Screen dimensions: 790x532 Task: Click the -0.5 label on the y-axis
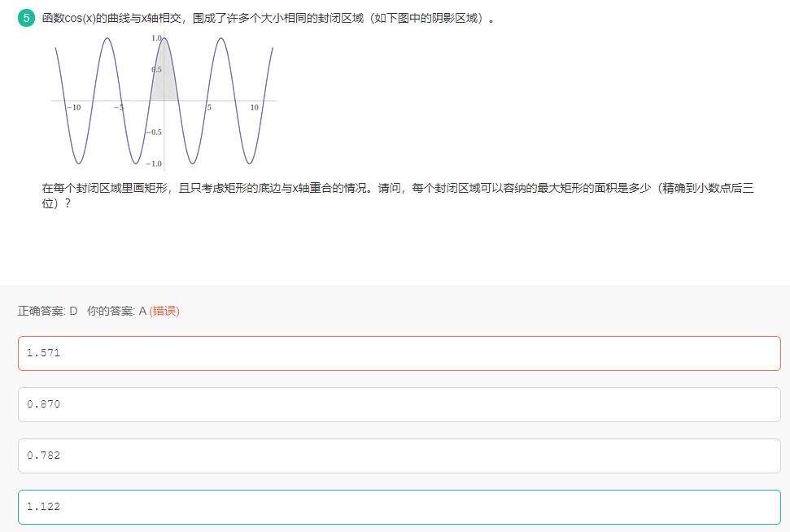(153, 132)
